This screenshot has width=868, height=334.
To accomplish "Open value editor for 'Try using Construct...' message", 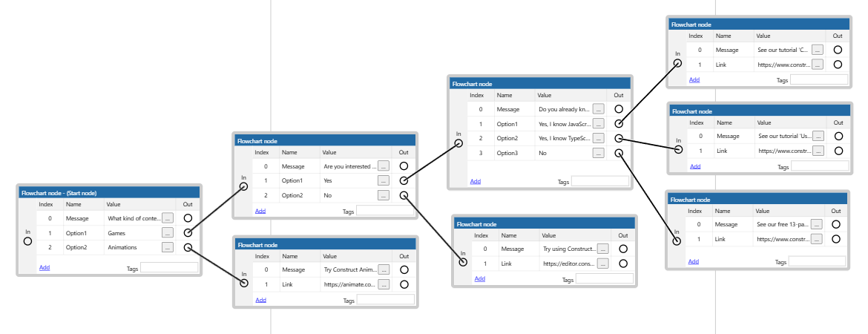I will coord(602,249).
